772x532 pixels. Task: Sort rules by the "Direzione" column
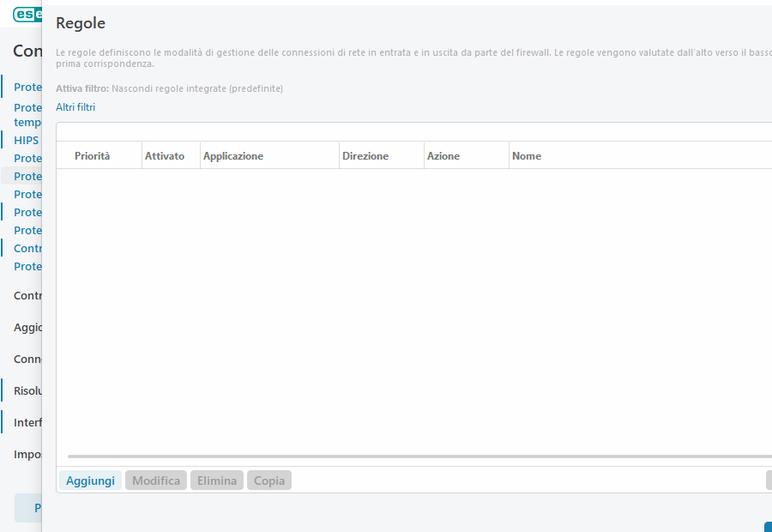367,155
